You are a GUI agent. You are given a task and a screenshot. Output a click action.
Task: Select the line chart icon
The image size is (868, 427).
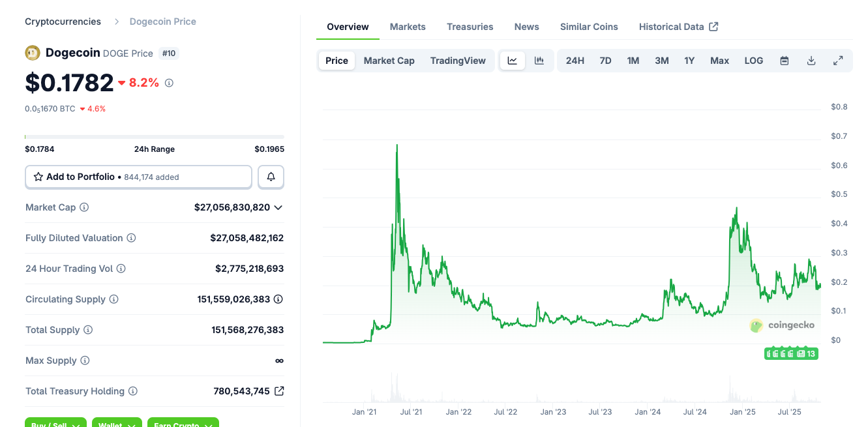[513, 60]
